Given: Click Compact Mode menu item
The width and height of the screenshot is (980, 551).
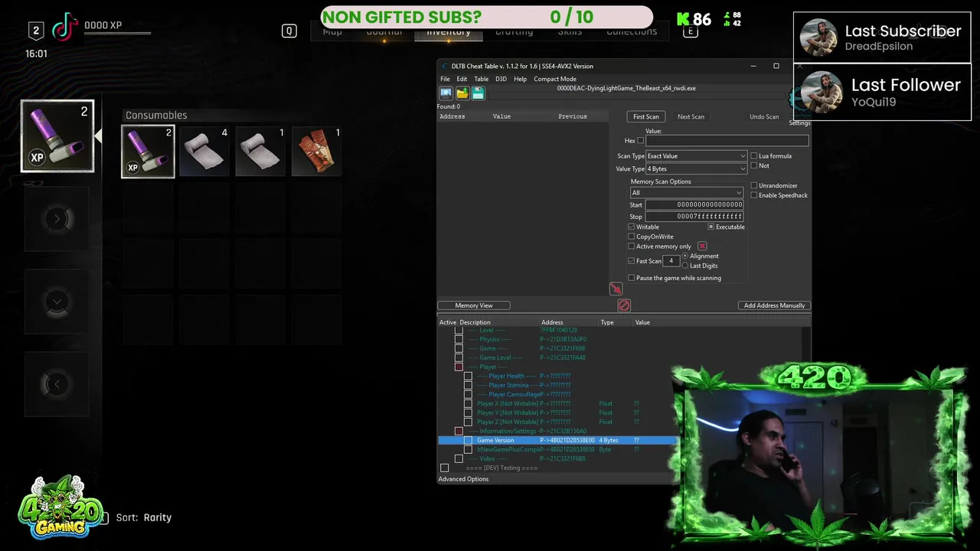Looking at the screenshot, I should point(555,79).
